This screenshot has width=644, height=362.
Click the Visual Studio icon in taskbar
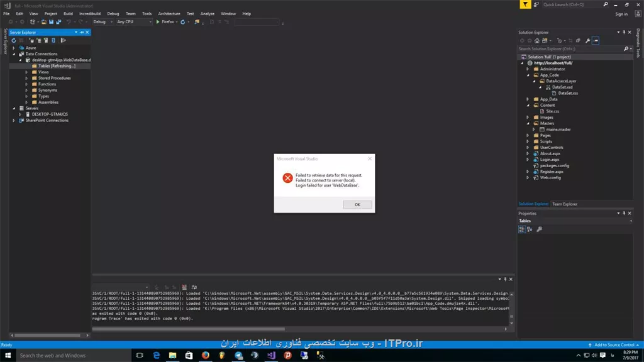coord(271,356)
